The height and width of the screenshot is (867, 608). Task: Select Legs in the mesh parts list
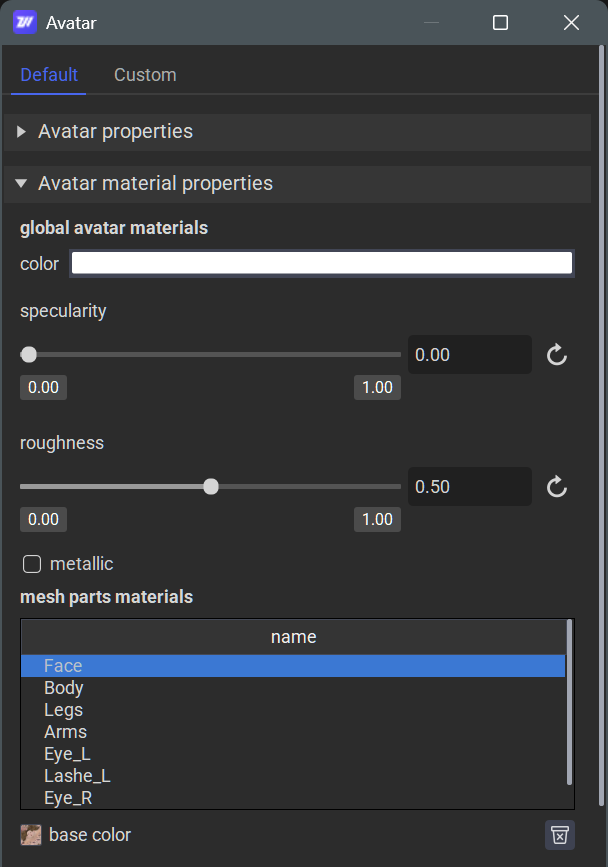(63, 709)
